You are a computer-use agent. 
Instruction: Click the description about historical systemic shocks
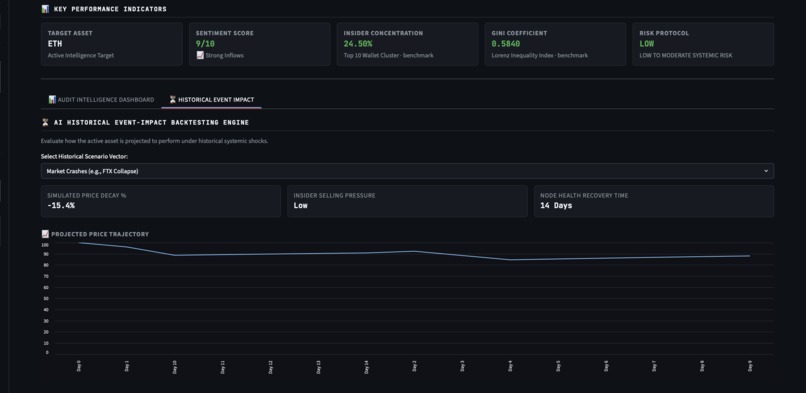(154, 141)
